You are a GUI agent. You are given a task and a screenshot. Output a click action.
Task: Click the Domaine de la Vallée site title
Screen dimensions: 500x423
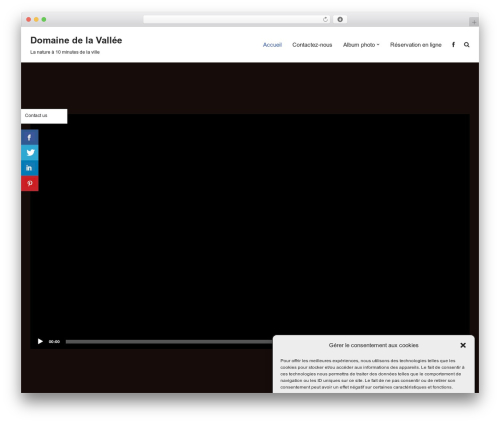click(76, 40)
